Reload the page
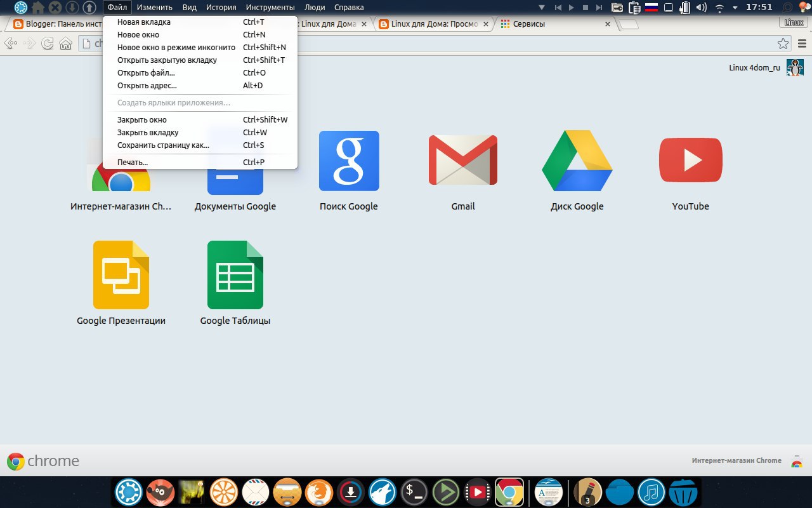This screenshot has width=812, height=508. 47,43
